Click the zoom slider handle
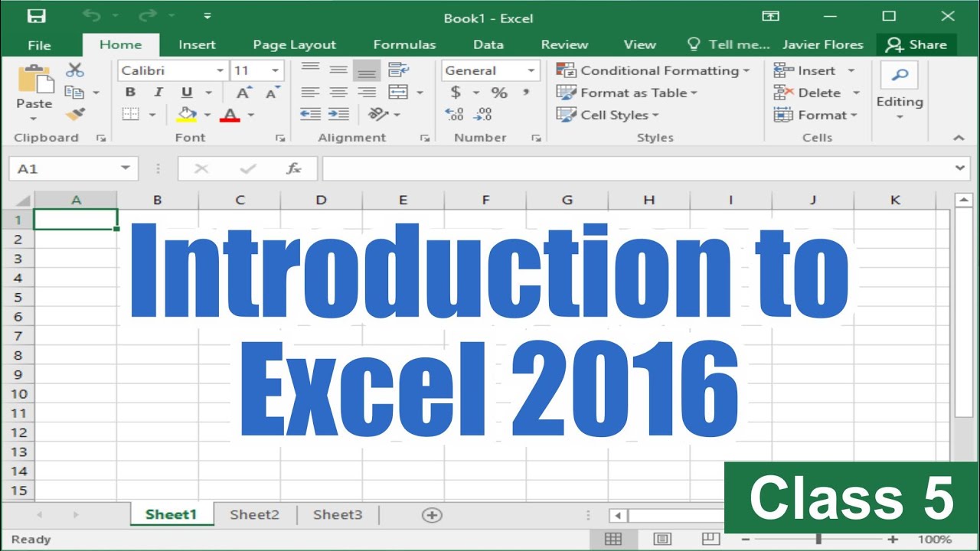 tap(818, 540)
